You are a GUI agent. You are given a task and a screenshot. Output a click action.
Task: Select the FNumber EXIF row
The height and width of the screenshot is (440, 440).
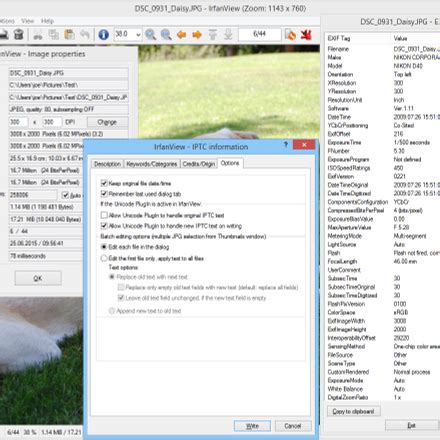(x=382, y=151)
